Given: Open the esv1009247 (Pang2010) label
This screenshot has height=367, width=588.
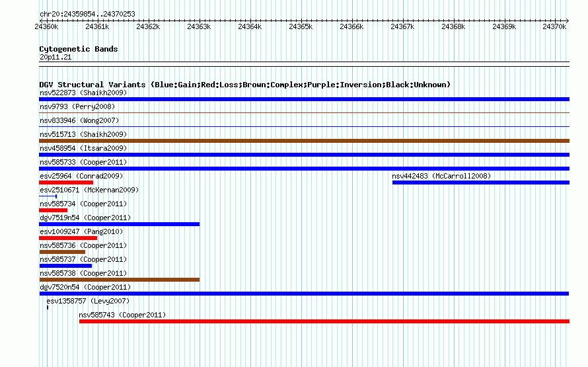Looking at the screenshot, I should (x=81, y=231).
